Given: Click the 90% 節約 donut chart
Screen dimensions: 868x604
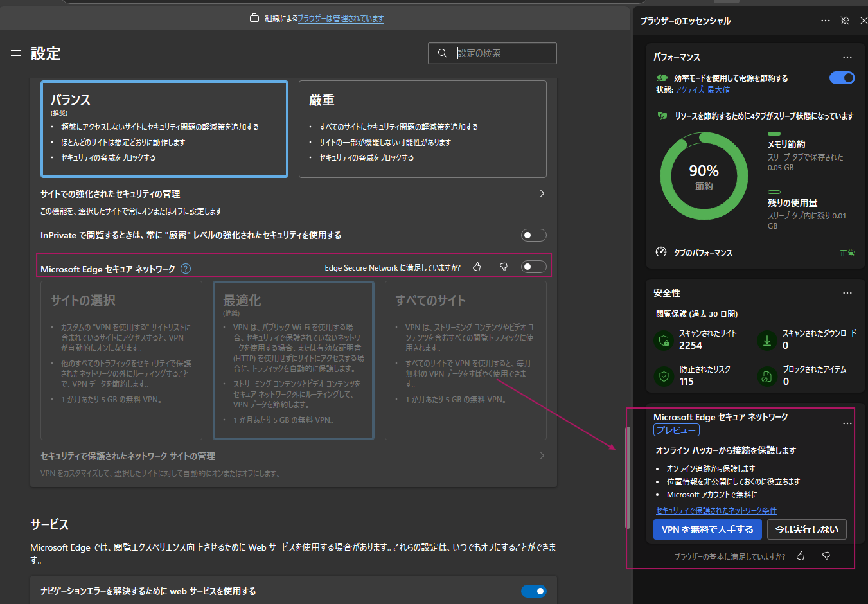Looking at the screenshot, I should 704,176.
